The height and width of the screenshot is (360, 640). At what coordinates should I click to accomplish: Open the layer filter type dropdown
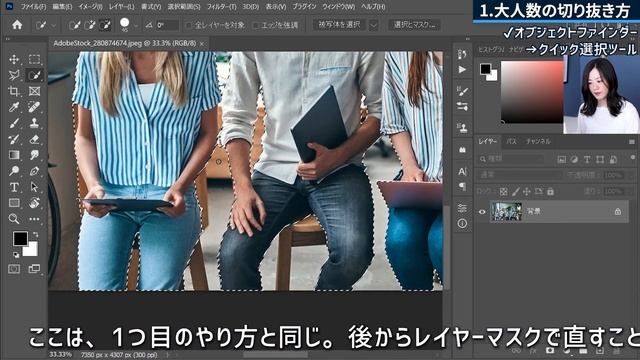(x=511, y=159)
